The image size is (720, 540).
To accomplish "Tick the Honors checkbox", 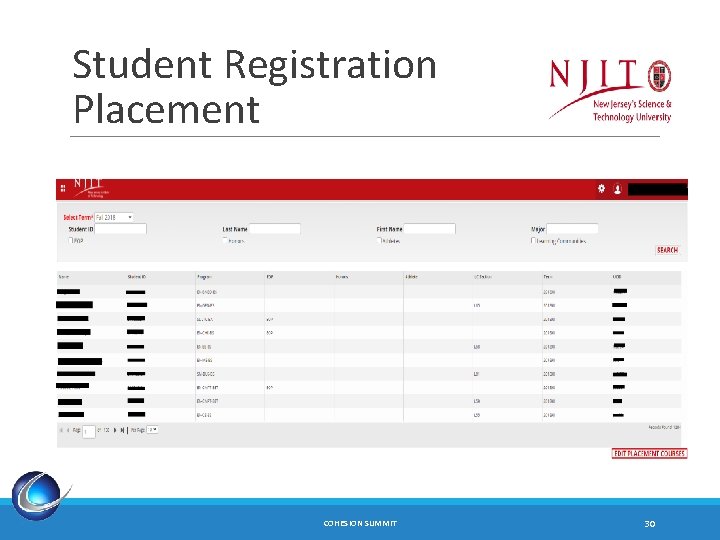I will point(225,240).
